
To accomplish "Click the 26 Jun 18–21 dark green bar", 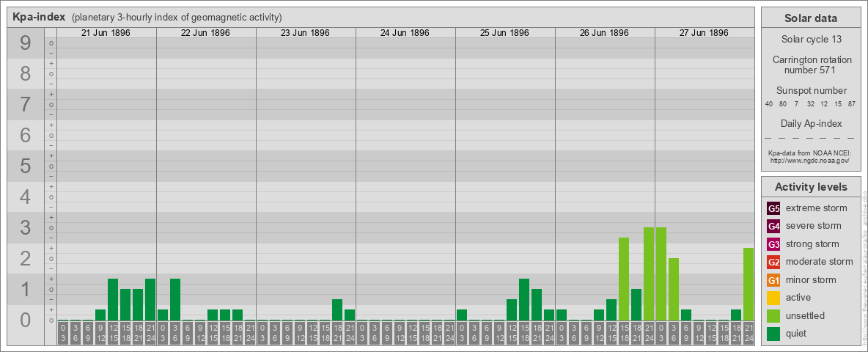I will [x=636, y=304].
